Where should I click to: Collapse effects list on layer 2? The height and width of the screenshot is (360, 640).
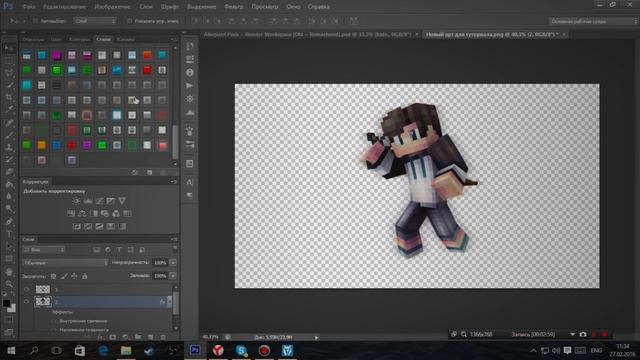click(169, 302)
